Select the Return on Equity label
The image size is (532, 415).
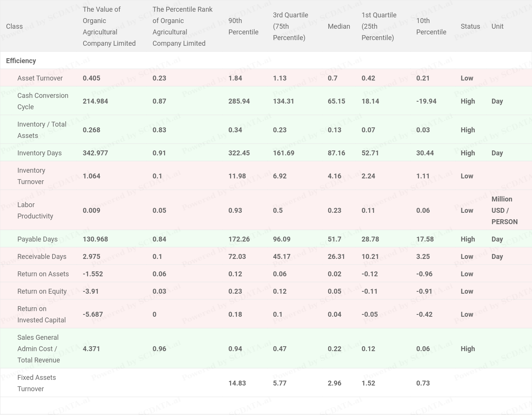pyautogui.click(x=42, y=291)
